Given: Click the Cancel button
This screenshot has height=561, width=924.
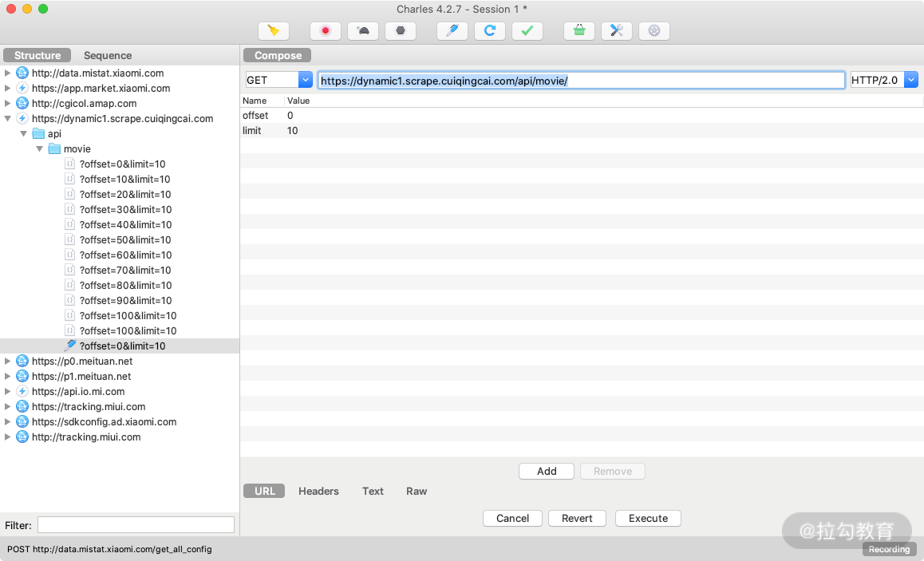Looking at the screenshot, I should click(x=513, y=519).
